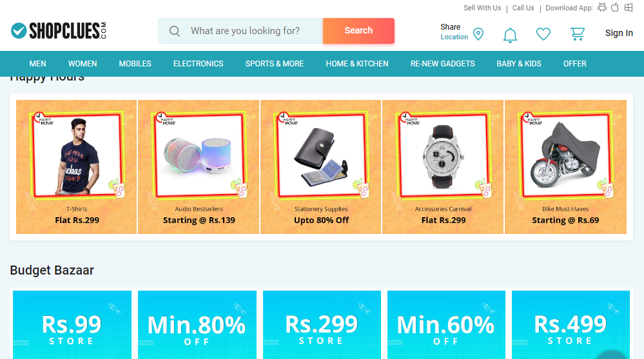Click the location pin icon
This screenshot has width=644, height=359.
[x=478, y=34]
